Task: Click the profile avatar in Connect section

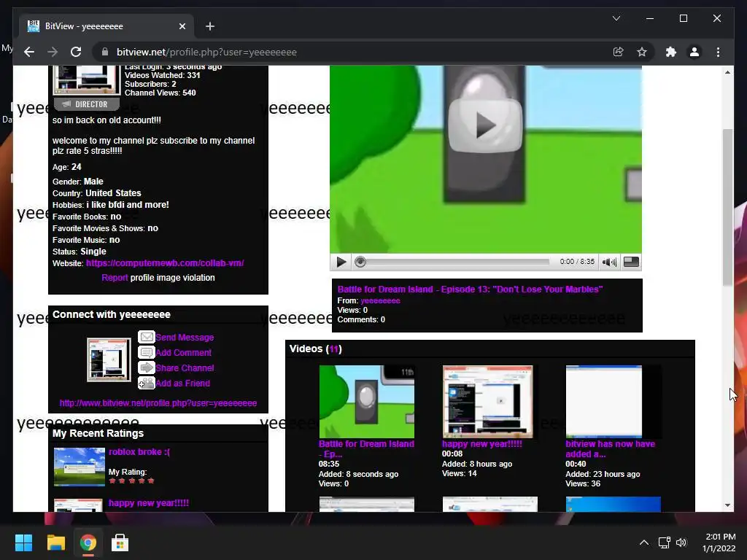Action: click(x=109, y=359)
